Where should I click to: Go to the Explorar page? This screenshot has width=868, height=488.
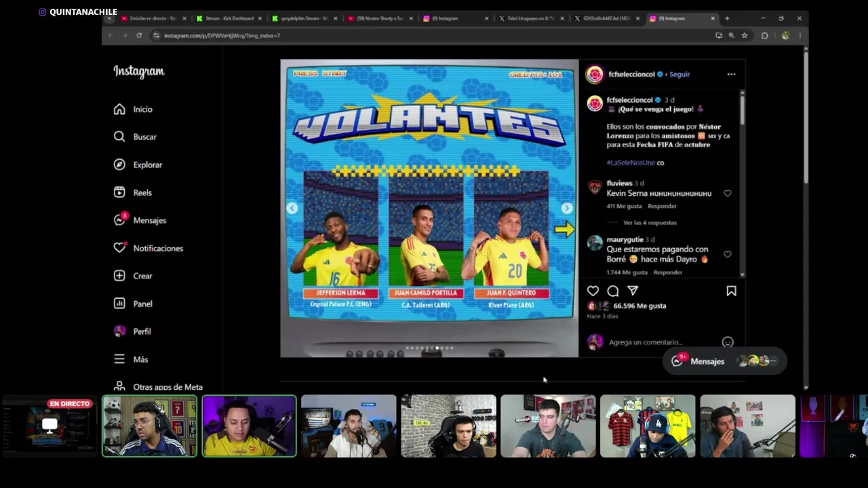[138, 165]
